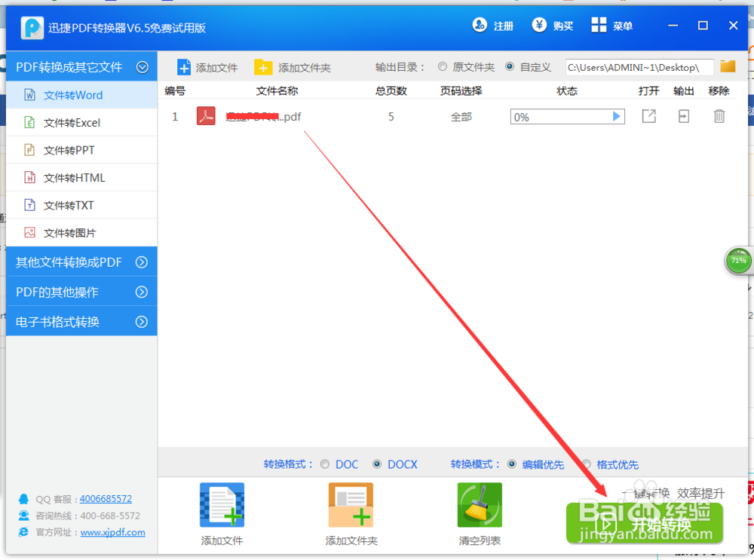
Task: Click the large 添加文件夹 bottom icon
Action: pos(351,505)
